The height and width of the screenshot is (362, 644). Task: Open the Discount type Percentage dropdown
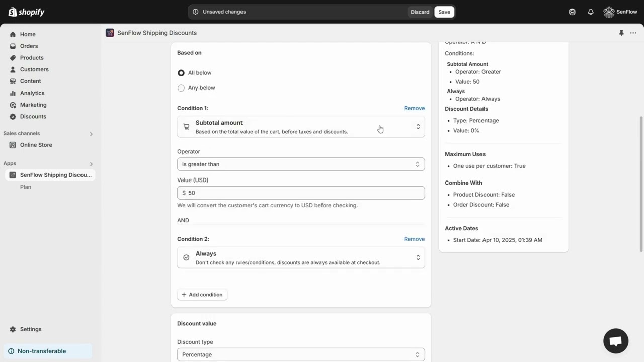(300, 354)
